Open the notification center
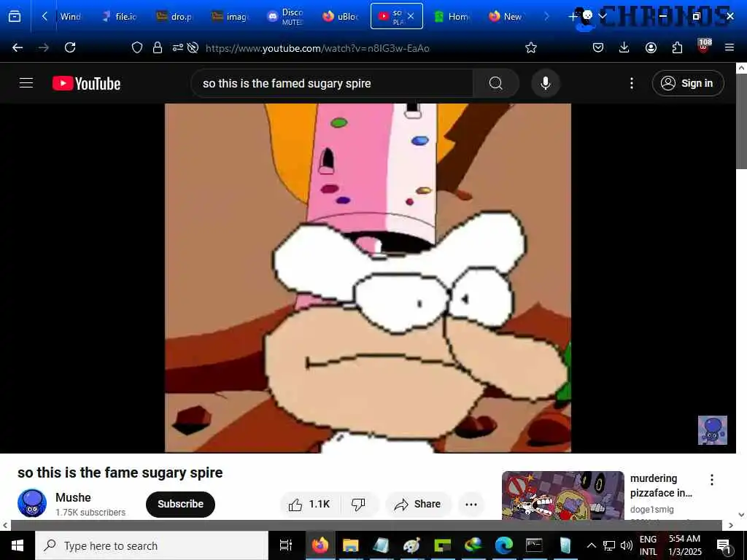 [x=724, y=546]
